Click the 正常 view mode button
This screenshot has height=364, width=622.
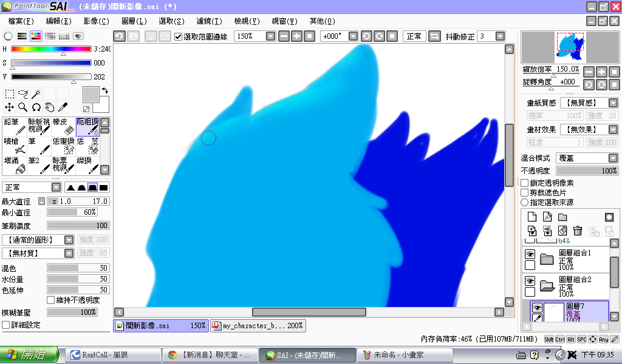tap(414, 36)
